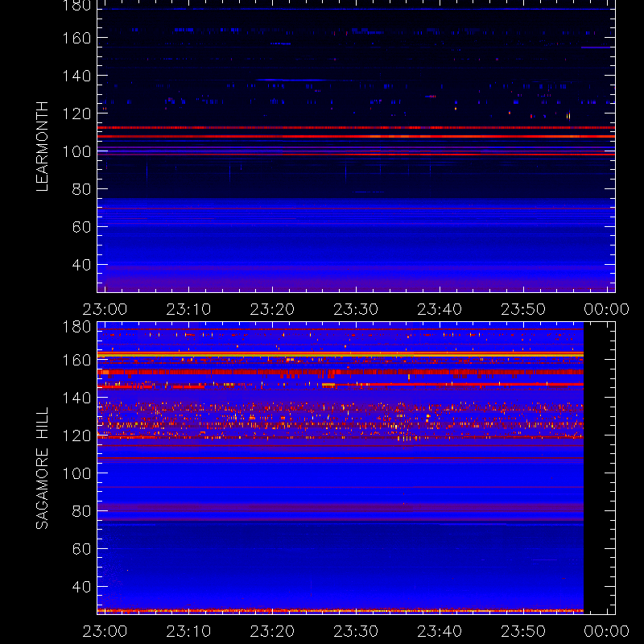Image resolution: width=644 pixels, height=644 pixels.
Task: Pick the 80 frequency tick on Learmonth axis
Action: click(x=81, y=189)
